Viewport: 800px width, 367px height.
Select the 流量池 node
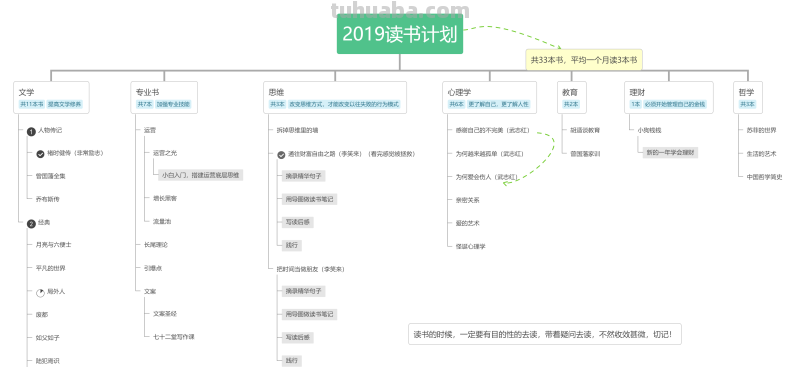pos(162,222)
